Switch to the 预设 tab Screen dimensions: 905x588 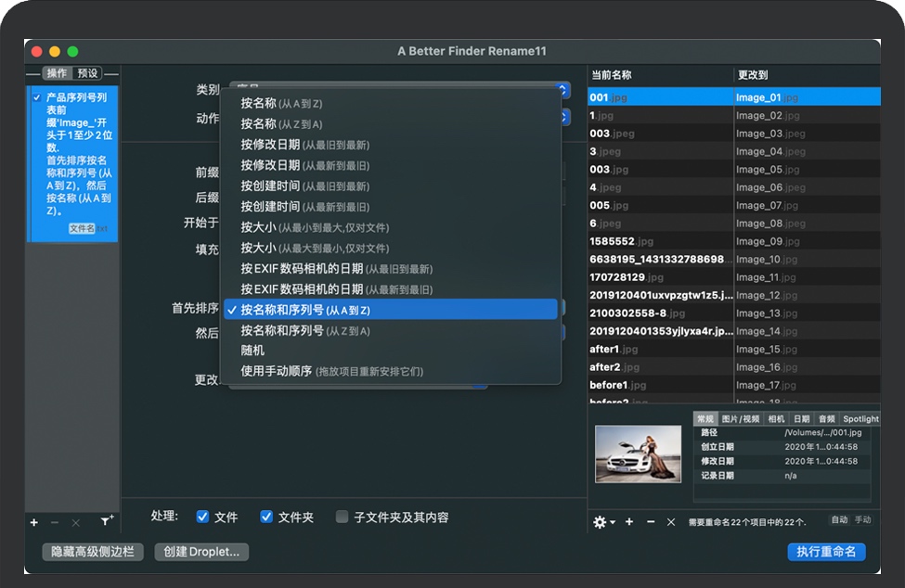[88, 73]
